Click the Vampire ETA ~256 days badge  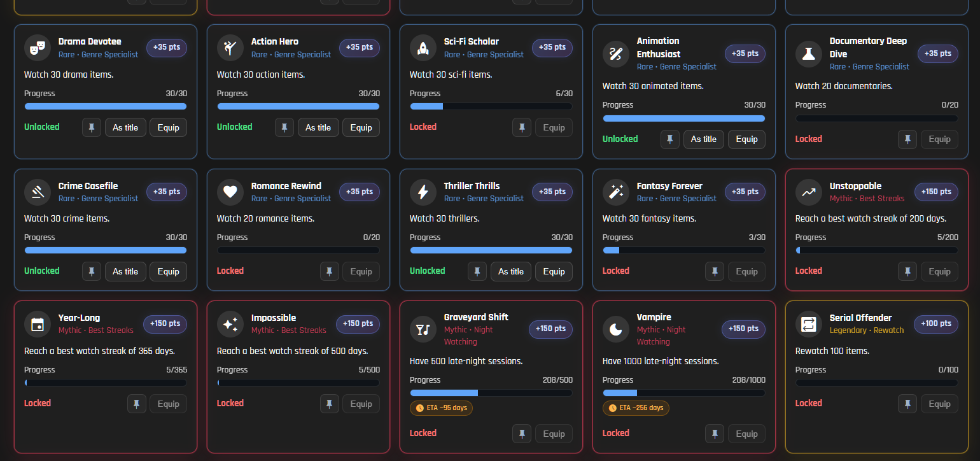636,408
